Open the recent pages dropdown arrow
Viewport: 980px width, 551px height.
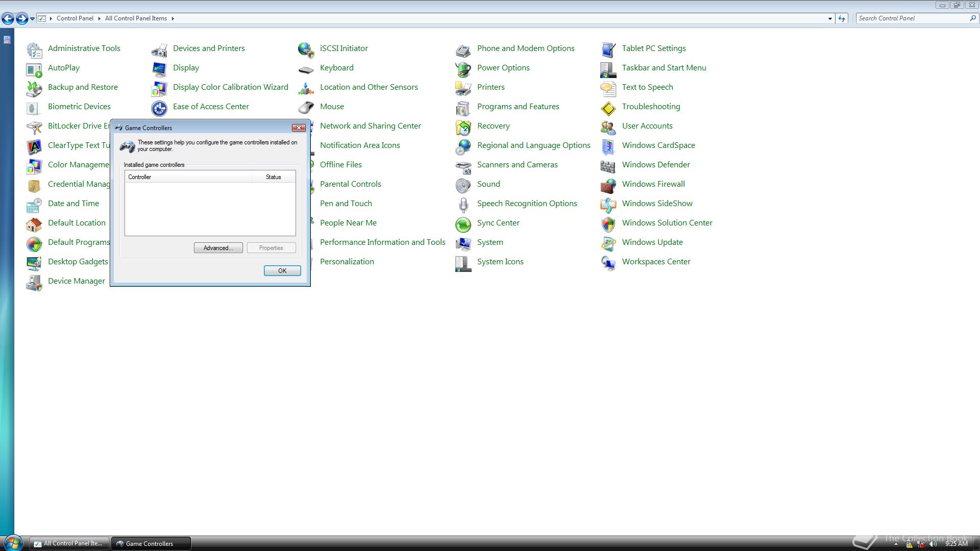(x=32, y=19)
